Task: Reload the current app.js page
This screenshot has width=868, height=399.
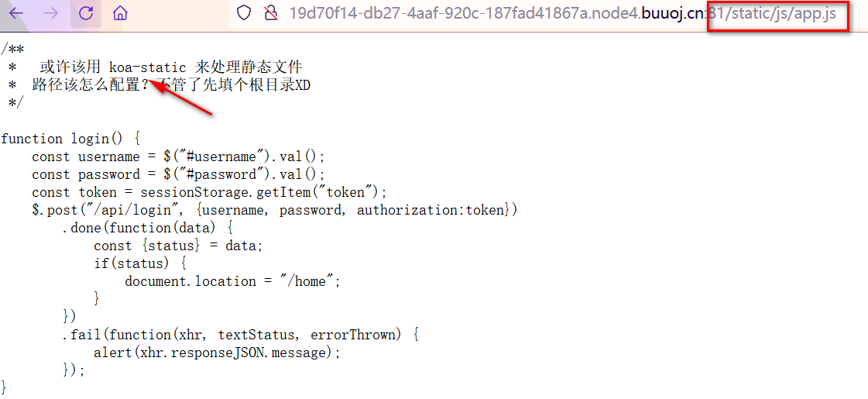Action: (86, 13)
